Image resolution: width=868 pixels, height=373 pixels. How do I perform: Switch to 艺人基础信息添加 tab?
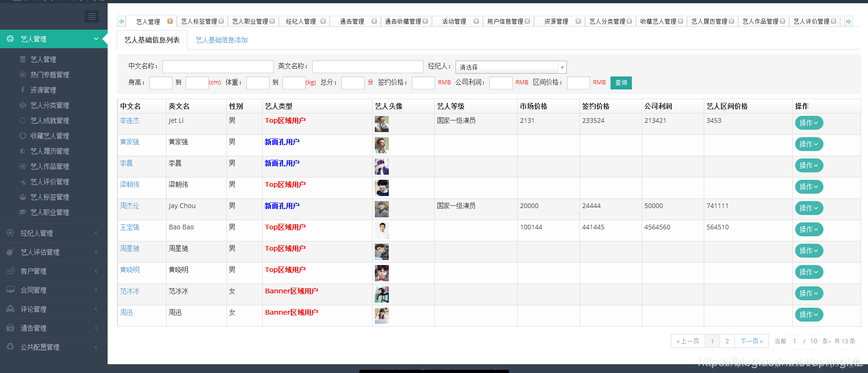coord(222,40)
